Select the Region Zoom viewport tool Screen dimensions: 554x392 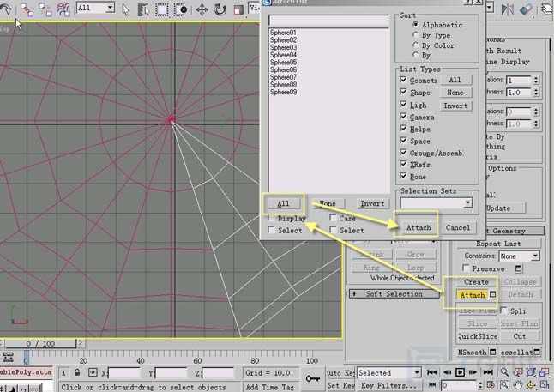(504, 384)
